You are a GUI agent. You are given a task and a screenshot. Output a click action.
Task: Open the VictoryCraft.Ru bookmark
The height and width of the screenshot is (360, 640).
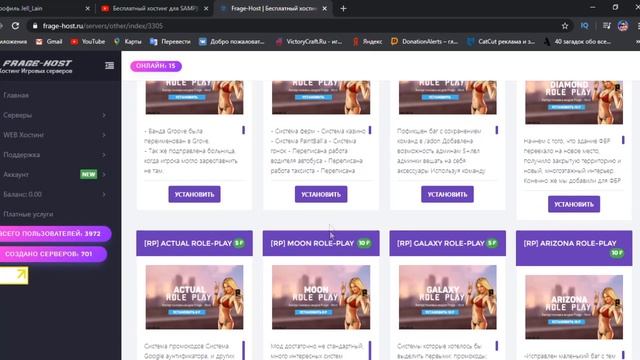point(309,42)
